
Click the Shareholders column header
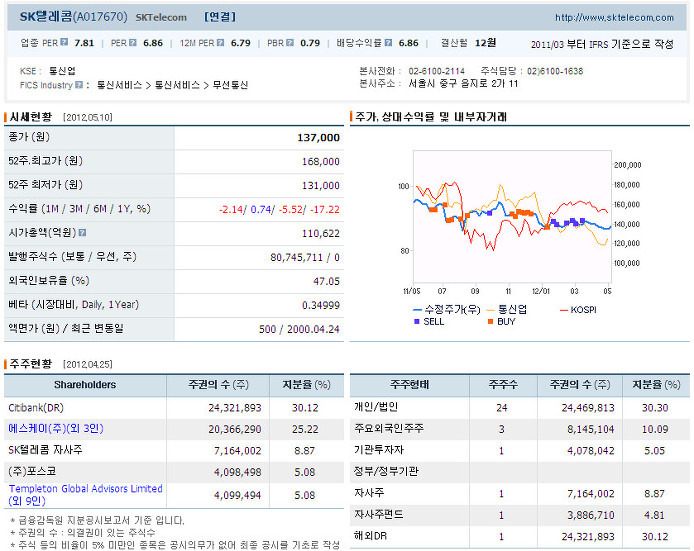coord(85,385)
